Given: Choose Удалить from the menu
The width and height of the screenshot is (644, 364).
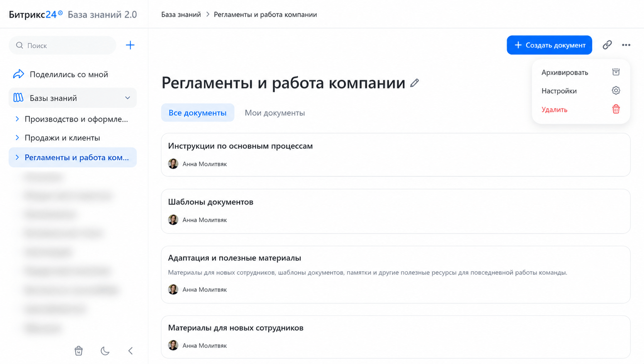Looking at the screenshot, I should [x=581, y=110].
